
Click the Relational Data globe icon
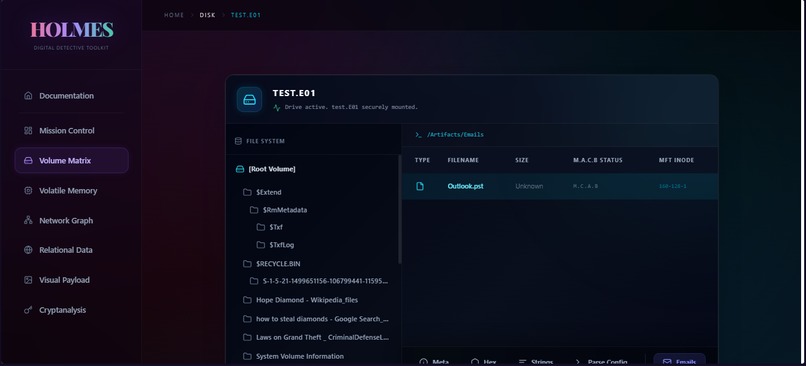28,250
